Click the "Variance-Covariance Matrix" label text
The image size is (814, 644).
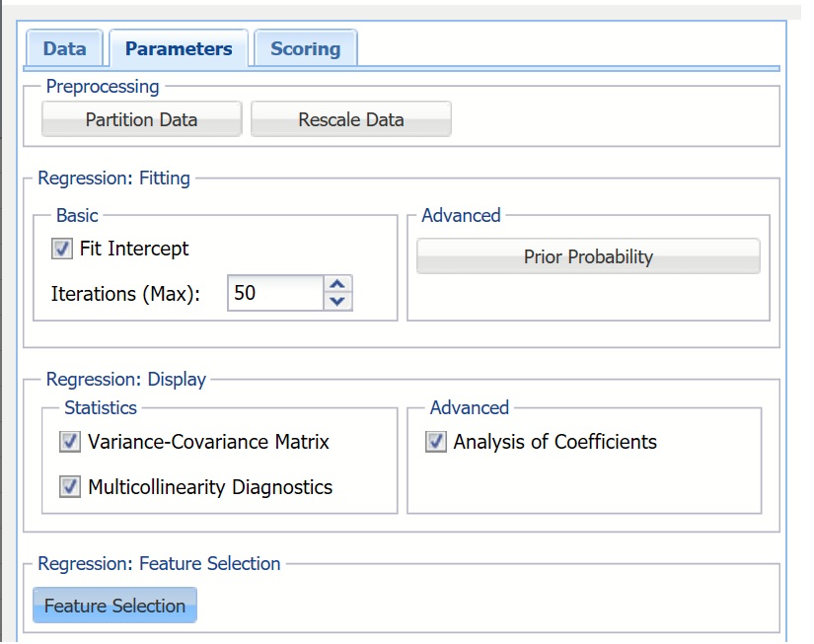[x=208, y=442]
